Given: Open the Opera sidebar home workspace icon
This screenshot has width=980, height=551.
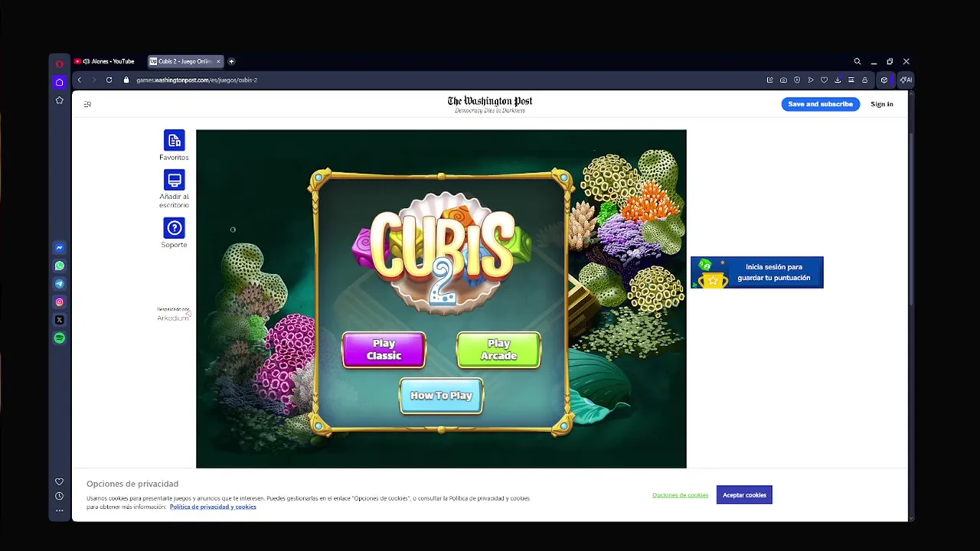Looking at the screenshot, I should 59,82.
